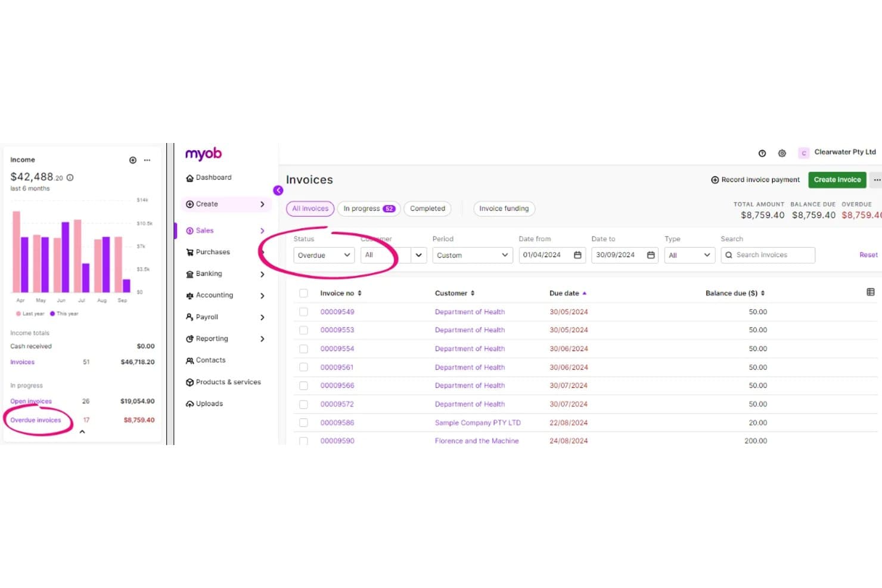Open Contacts in the sidebar
This screenshot has height=588, width=882.
click(206, 360)
